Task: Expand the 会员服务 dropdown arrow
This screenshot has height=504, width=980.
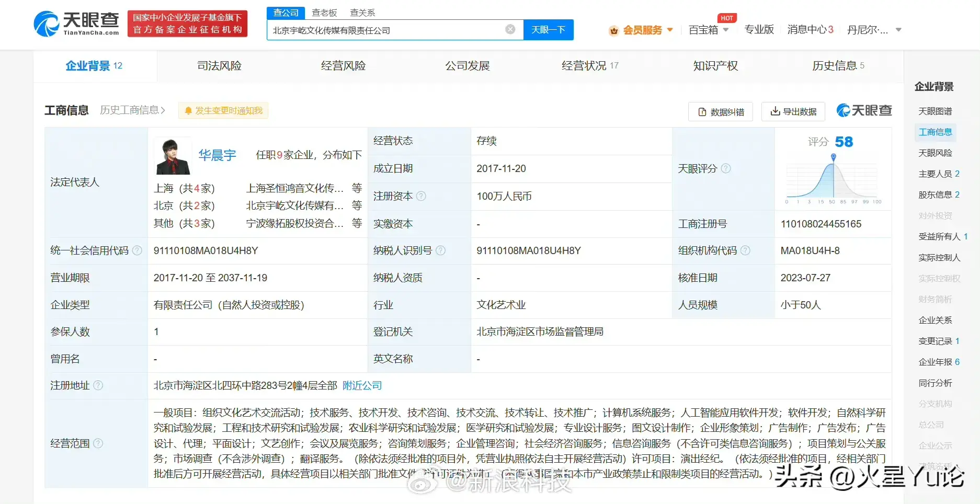Action: pos(670,30)
